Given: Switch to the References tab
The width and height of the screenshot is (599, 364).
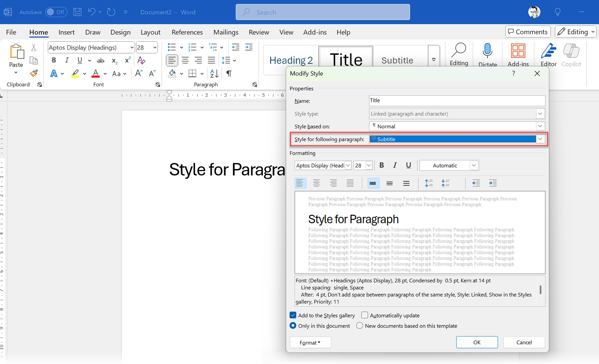Looking at the screenshot, I should point(187,32).
